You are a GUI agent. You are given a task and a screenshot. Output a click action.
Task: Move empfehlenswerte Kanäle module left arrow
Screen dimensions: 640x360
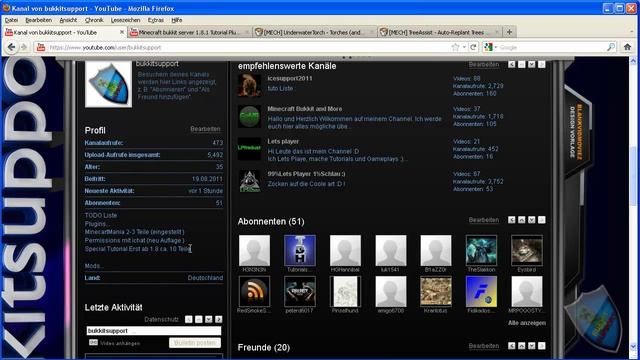[511, 64]
